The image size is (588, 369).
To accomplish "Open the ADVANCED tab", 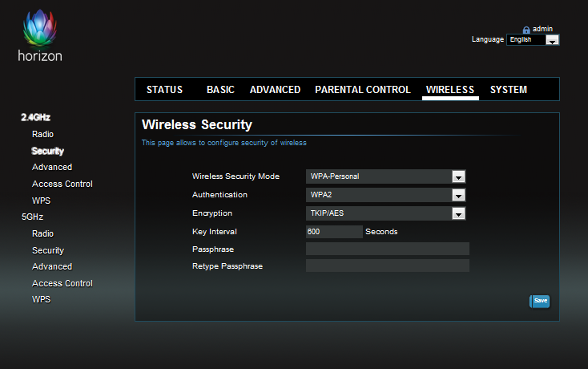I will point(275,90).
